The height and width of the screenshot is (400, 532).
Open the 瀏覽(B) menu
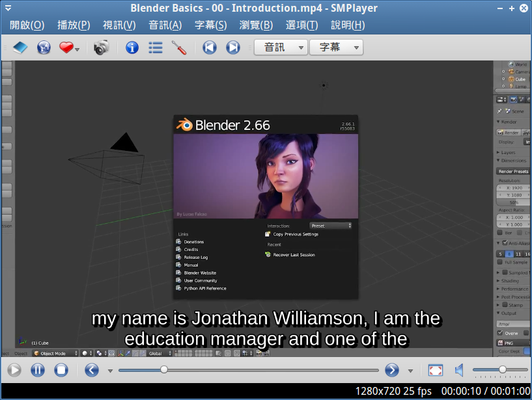point(256,25)
